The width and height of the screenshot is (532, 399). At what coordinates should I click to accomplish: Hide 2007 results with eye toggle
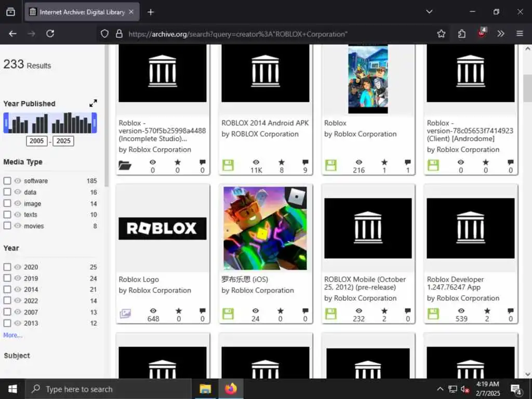coord(18,312)
